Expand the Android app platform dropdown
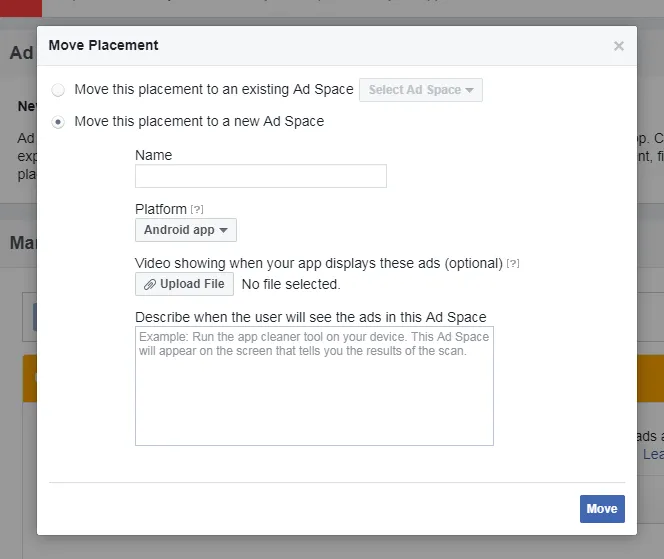This screenshot has width=664, height=559. click(186, 230)
